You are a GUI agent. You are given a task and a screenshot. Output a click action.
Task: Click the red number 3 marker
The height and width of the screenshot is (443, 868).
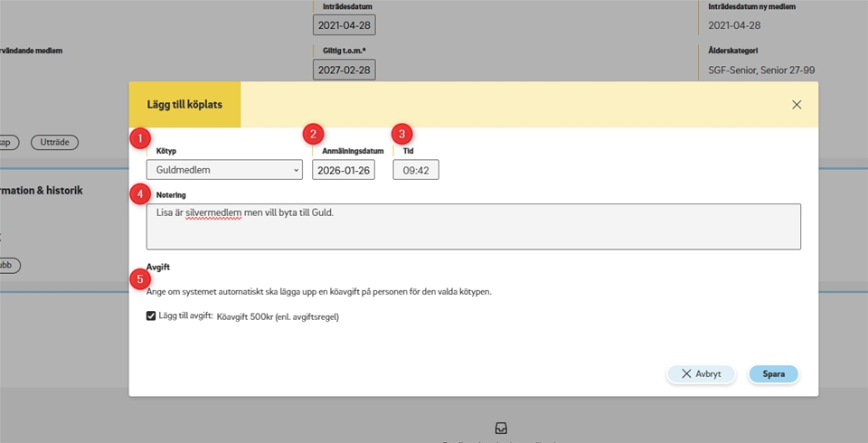tap(401, 134)
